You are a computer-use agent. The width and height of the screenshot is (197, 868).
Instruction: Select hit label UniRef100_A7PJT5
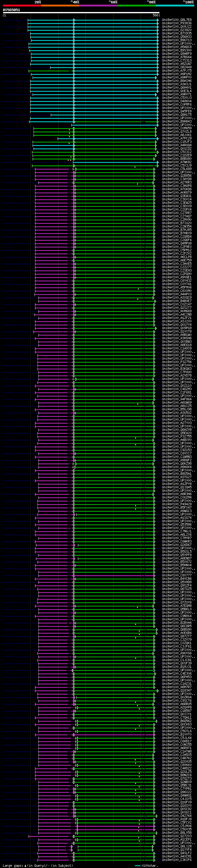(x=176, y=71)
